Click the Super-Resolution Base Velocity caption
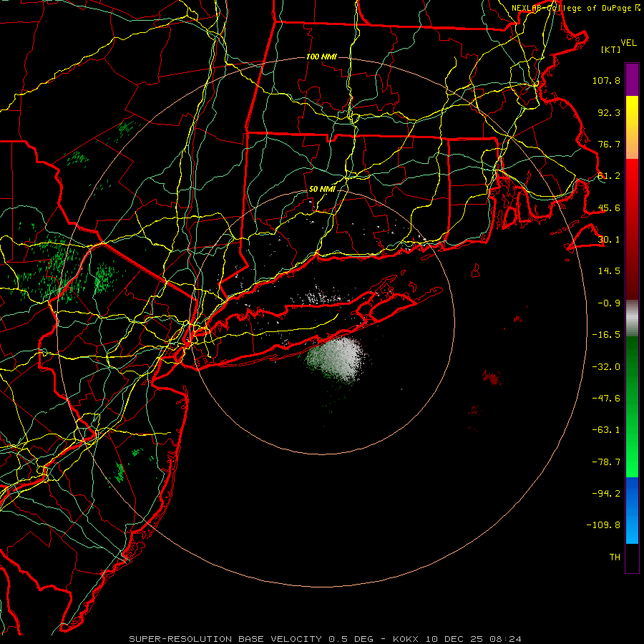Screen dimensions: 644x644 pyautogui.click(x=326, y=639)
